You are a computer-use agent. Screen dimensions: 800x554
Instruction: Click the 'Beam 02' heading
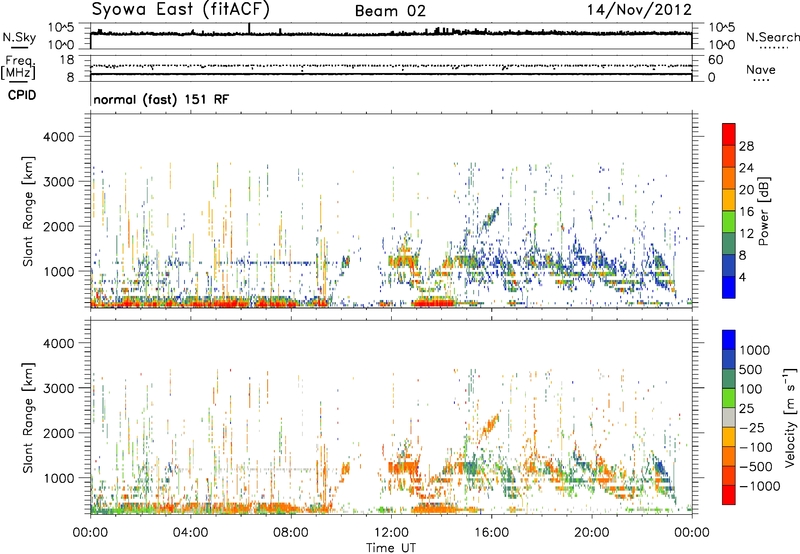tap(390, 11)
